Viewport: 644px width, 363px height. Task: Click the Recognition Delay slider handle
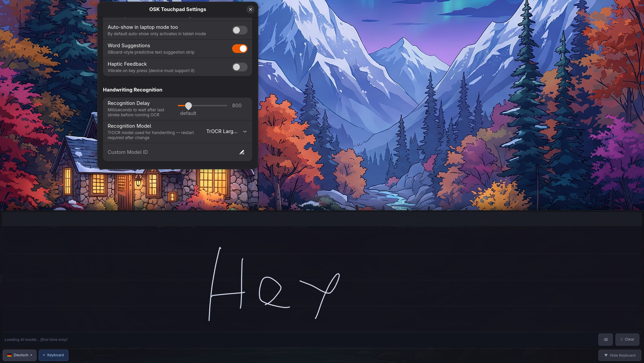189,106
